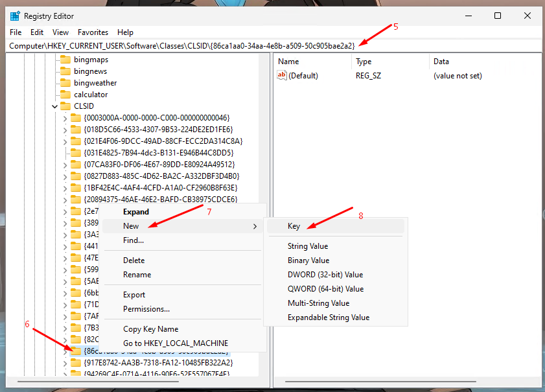Expand the {20894375-46AE-46E2-BAFD-CB38975CDCE6} key
Image resolution: width=545 pixels, height=392 pixels.
(65, 200)
